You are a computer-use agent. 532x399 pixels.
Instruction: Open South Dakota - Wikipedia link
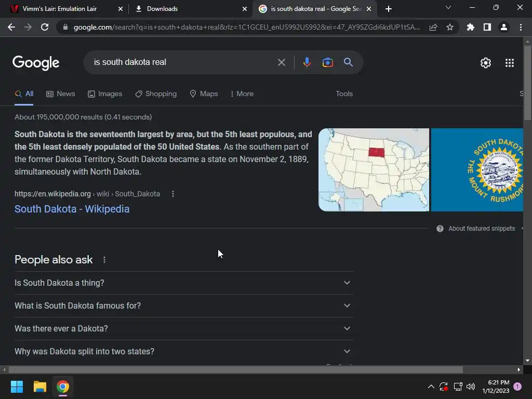(72, 209)
